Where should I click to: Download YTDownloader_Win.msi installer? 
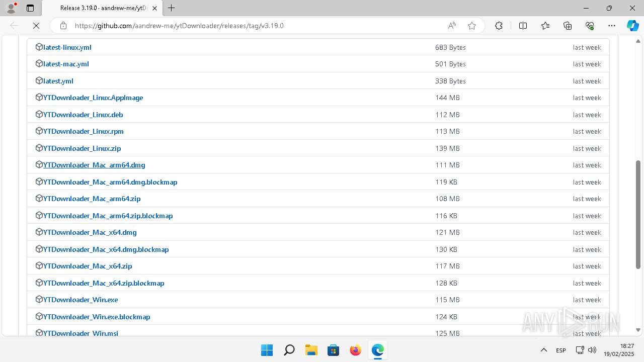coord(80,333)
